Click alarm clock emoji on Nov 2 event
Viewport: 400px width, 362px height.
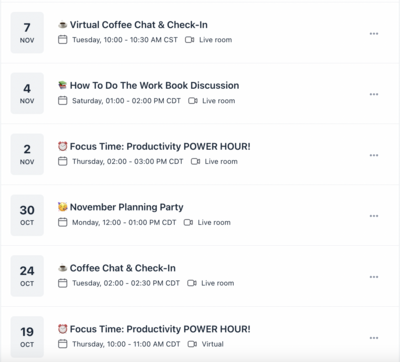pyautogui.click(x=63, y=146)
